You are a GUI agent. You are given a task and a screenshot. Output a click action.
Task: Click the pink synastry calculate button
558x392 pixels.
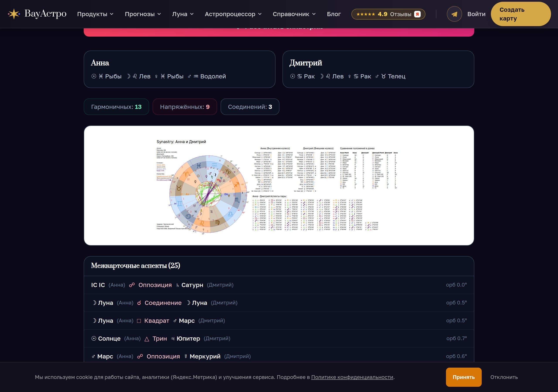tap(279, 32)
